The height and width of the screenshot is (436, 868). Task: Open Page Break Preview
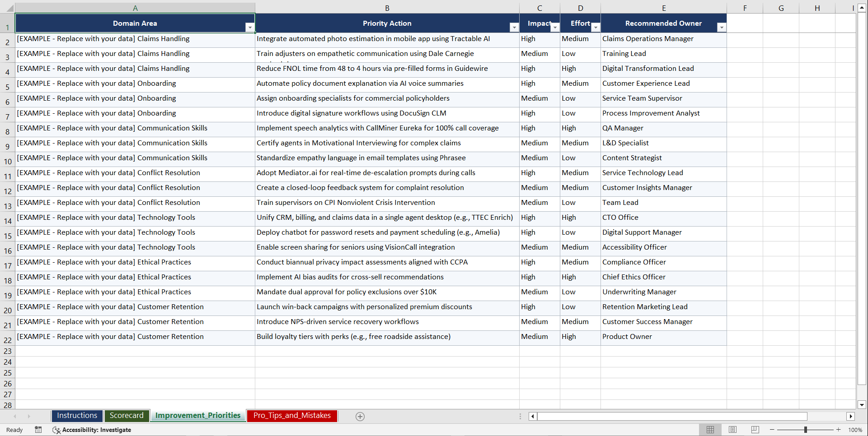point(755,429)
